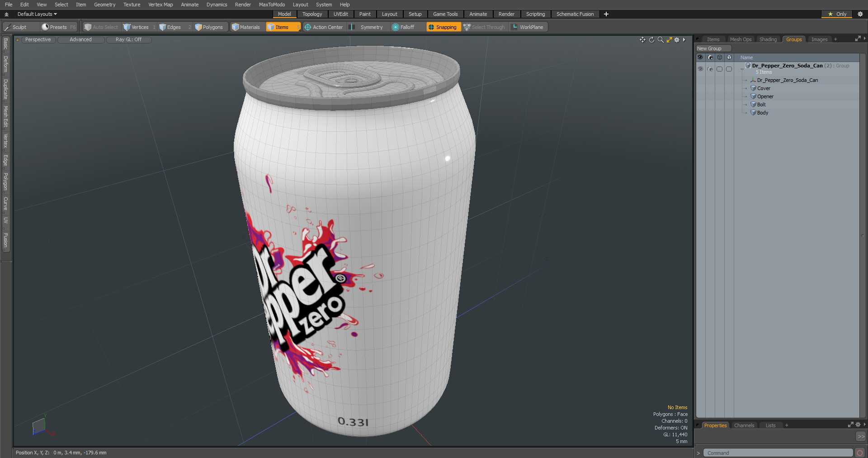The width and height of the screenshot is (868, 458).
Task: Click the lock column header icon in Groups
Action: [x=720, y=57]
